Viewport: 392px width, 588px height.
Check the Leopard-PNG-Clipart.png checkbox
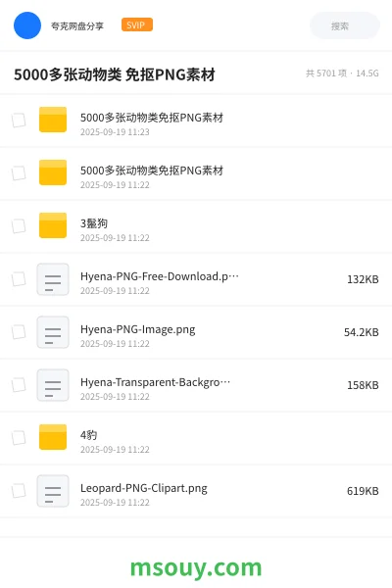(19, 491)
